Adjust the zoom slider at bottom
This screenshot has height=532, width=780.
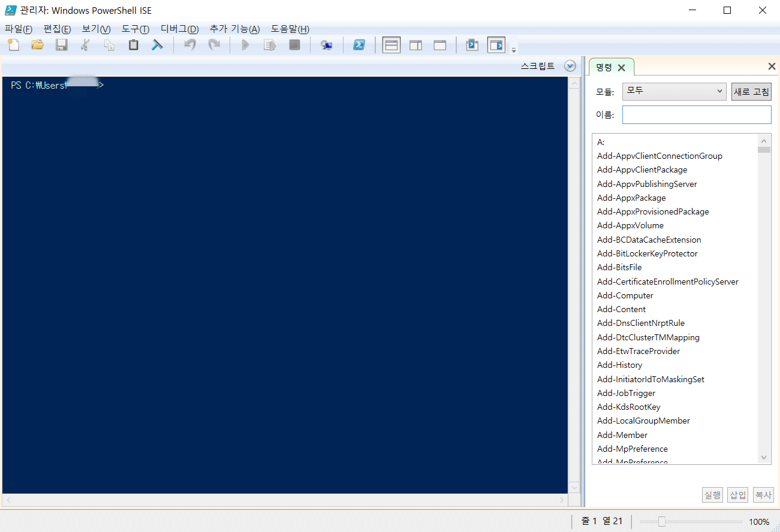tap(662, 521)
